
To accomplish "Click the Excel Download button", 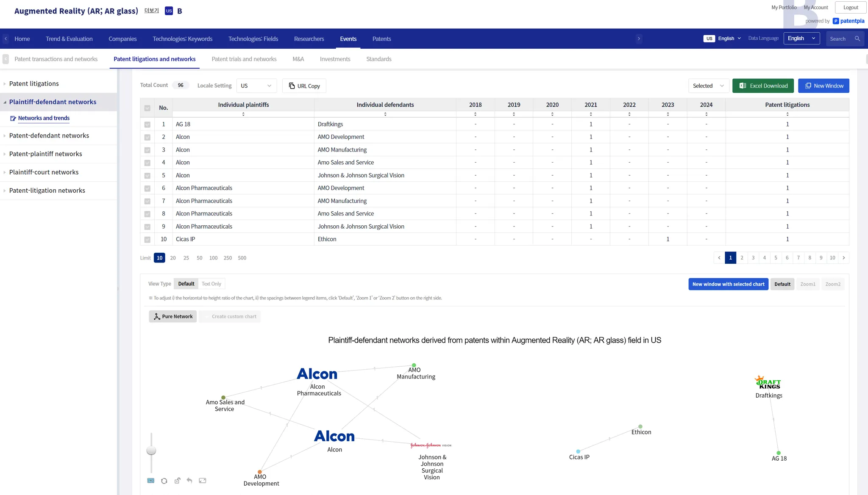I will click(763, 86).
